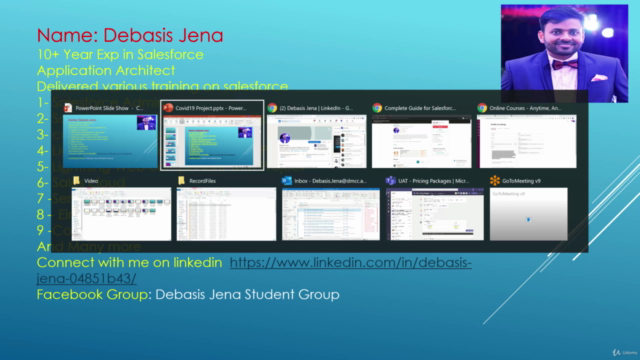This screenshot has width=640, height=360.
Task: Click the Outlook Inbox icon
Action: click(287, 180)
